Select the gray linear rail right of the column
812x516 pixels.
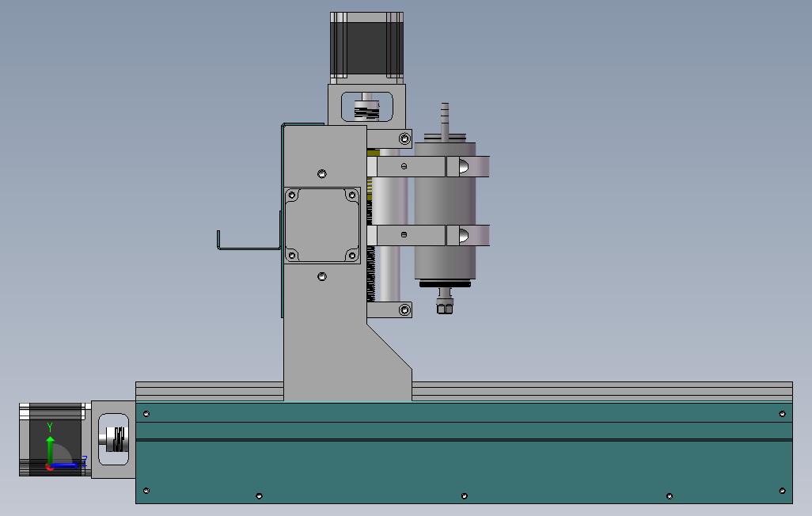pos(602,392)
